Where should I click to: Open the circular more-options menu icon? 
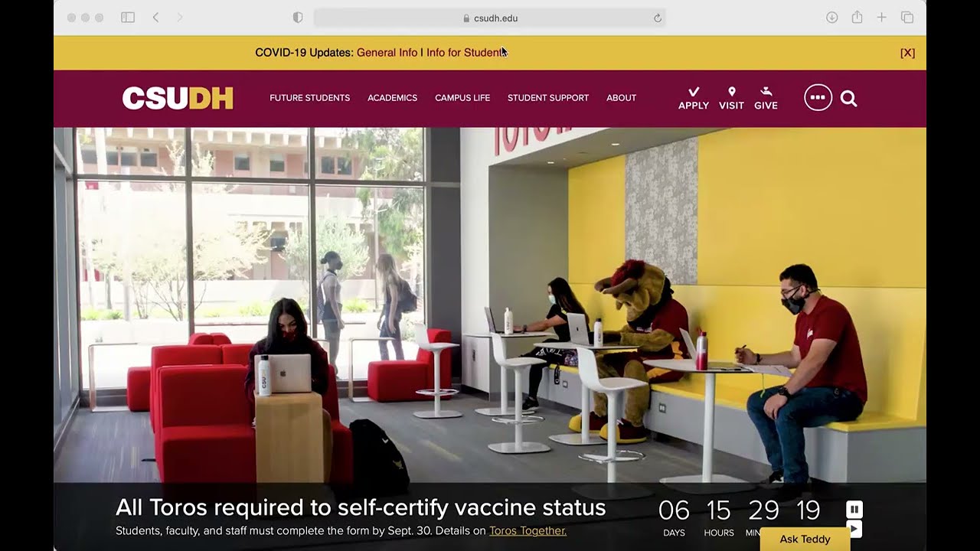[818, 97]
